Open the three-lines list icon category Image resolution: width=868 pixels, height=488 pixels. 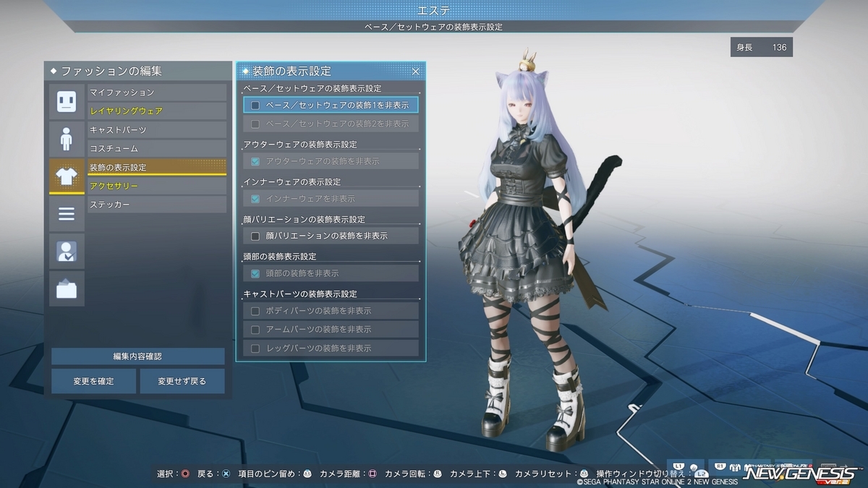tap(67, 214)
